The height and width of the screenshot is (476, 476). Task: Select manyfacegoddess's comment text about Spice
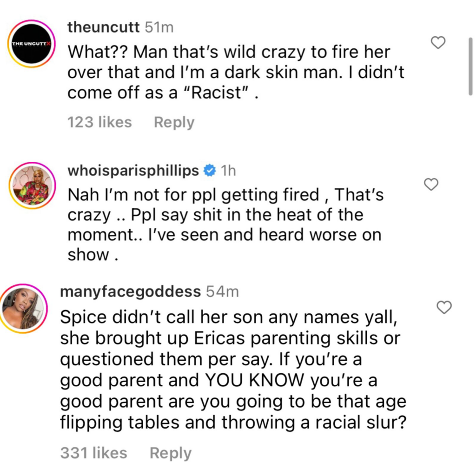click(x=232, y=370)
